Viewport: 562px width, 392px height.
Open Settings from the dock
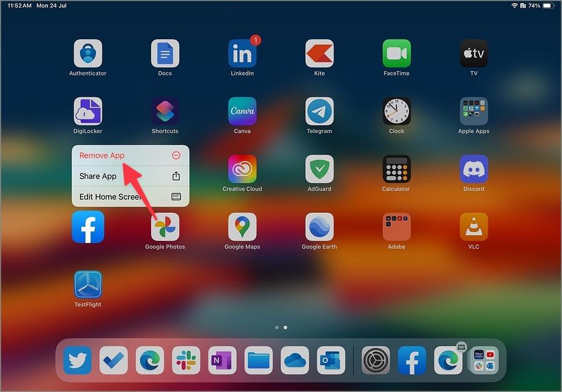pos(376,360)
